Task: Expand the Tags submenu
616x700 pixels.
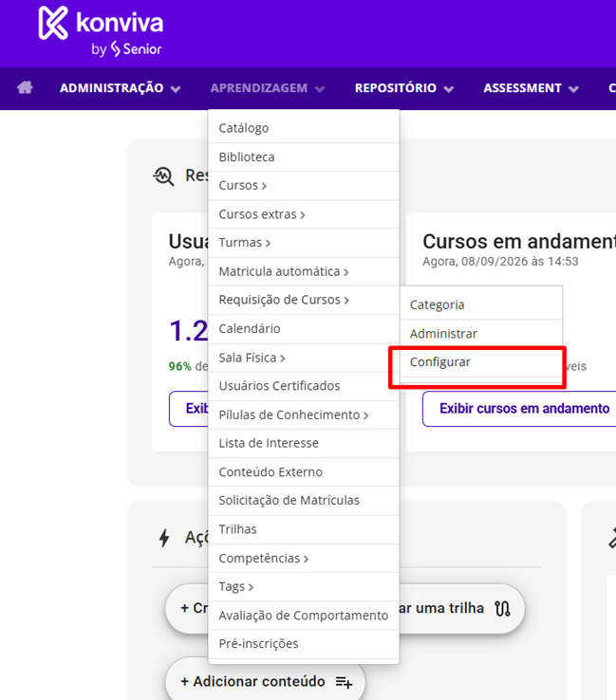Action: pos(304,586)
